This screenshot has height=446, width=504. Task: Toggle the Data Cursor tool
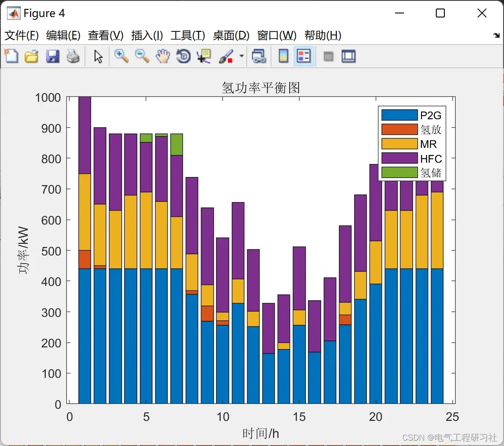tap(204, 56)
